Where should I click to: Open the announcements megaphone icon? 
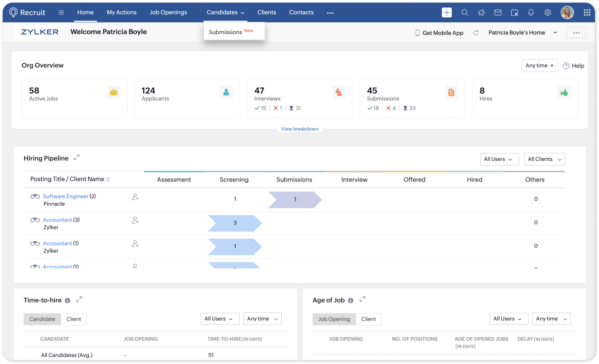point(481,13)
